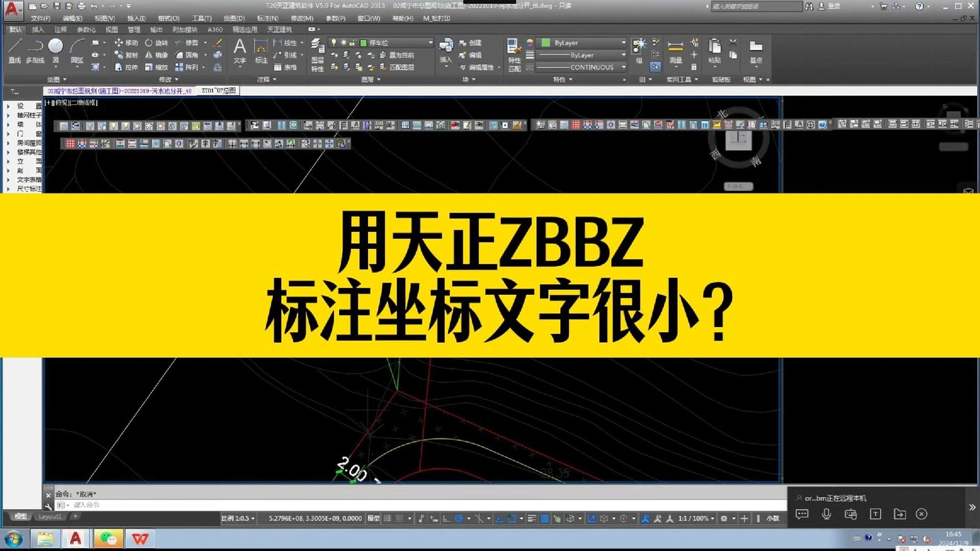This screenshot has width=980, height=551.
Task: Click 匹配图层 (Match Layer) button
Action: coord(397,67)
